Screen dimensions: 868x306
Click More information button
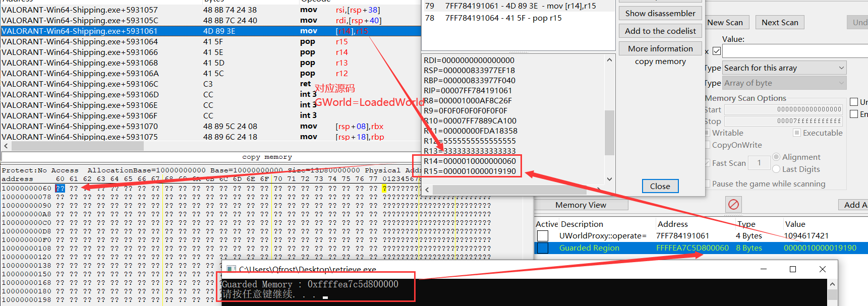coord(660,48)
